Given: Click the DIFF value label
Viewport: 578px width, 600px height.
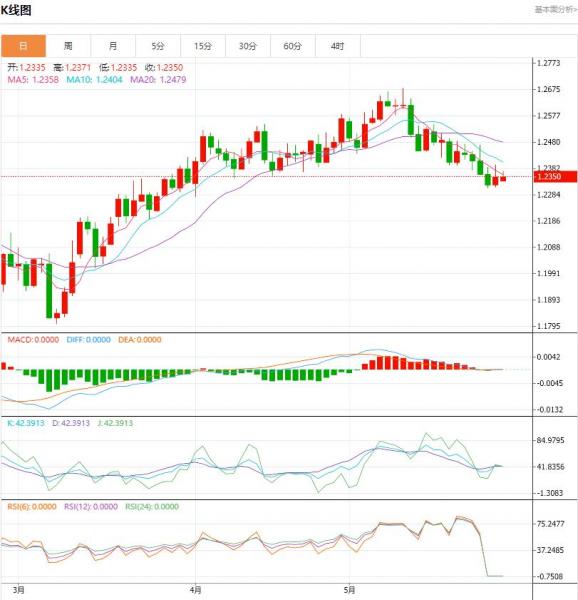Looking at the screenshot, I should click(x=88, y=340).
